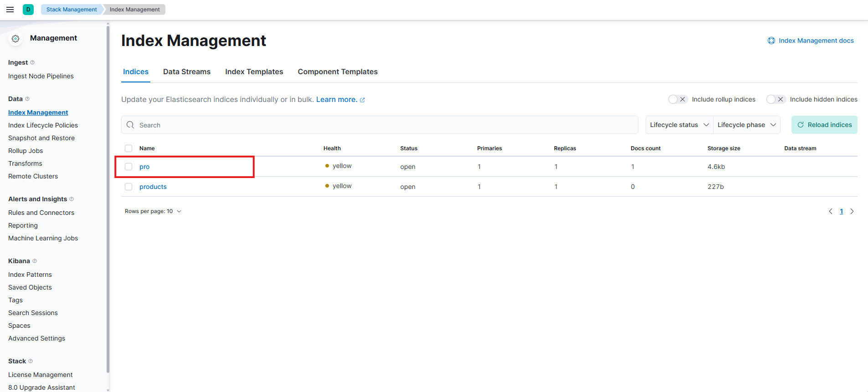Switch to the Index Templates tab
The width and height of the screenshot is (868, 392).
tap(254, 72)
